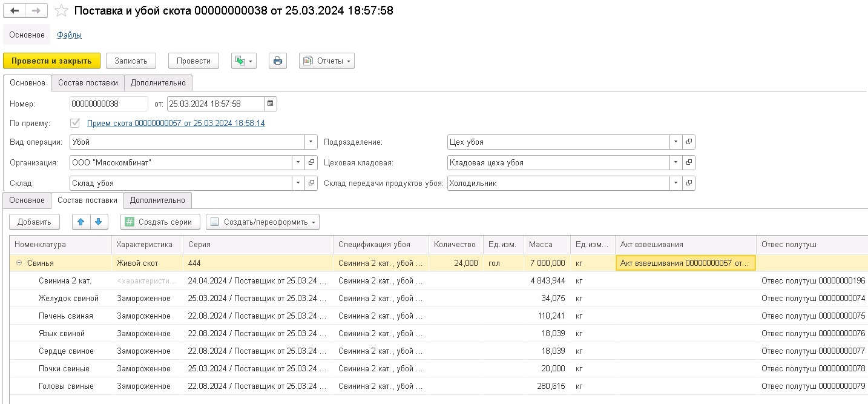Collapse the Свинья tree row

coord(19,263)
